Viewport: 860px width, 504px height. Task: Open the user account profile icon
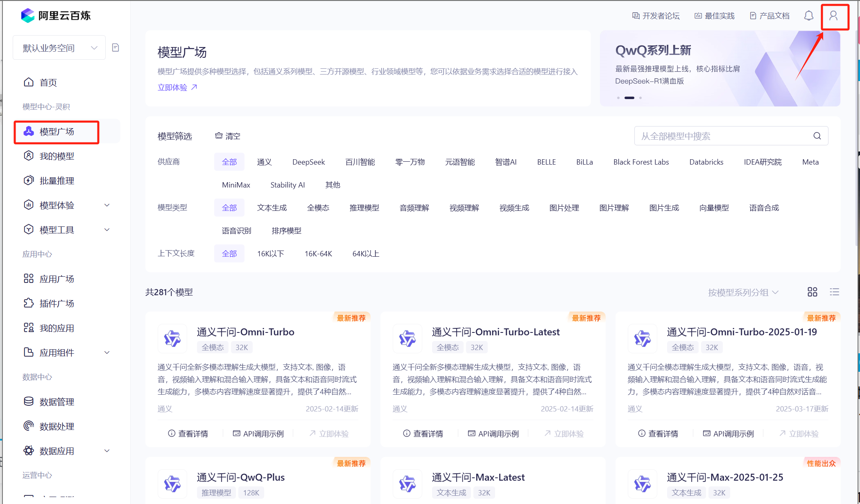[833, 16]
